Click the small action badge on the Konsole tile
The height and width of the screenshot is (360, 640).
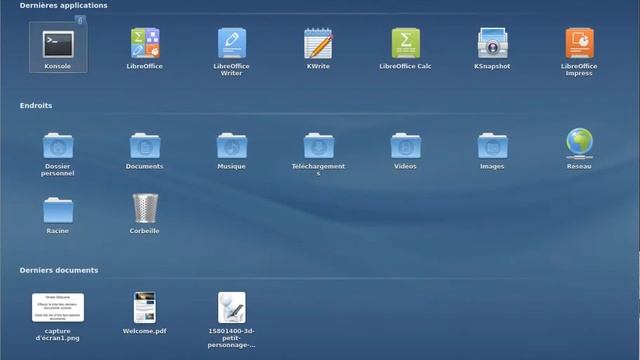80,20
